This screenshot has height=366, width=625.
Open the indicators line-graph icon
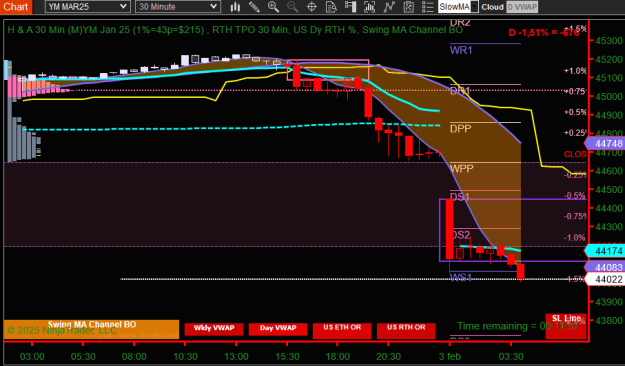389,7
